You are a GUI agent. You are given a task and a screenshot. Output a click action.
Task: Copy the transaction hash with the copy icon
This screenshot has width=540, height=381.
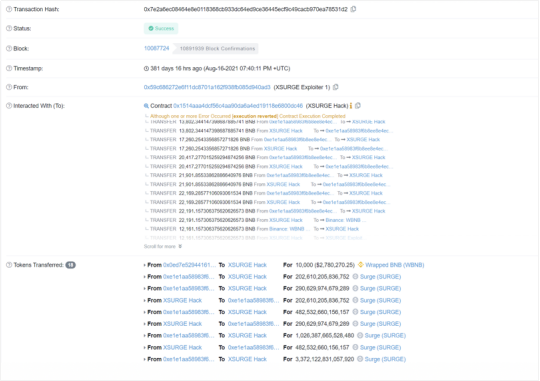(353, 9)
